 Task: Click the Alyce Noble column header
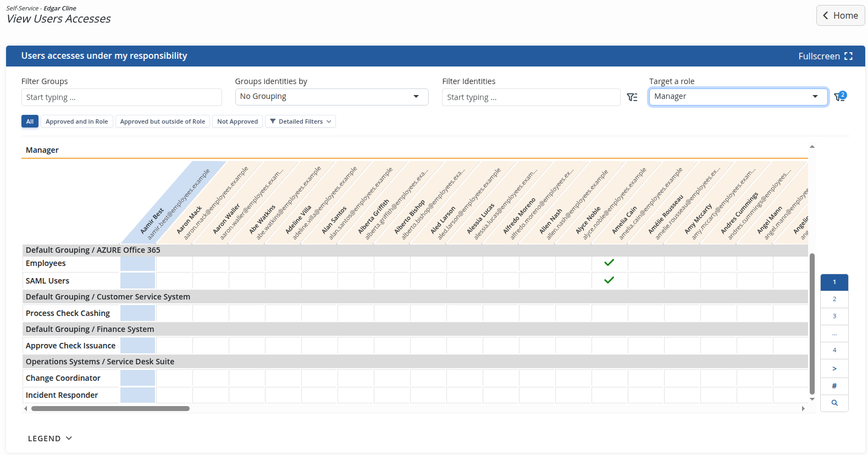click(x=609, y=202)
